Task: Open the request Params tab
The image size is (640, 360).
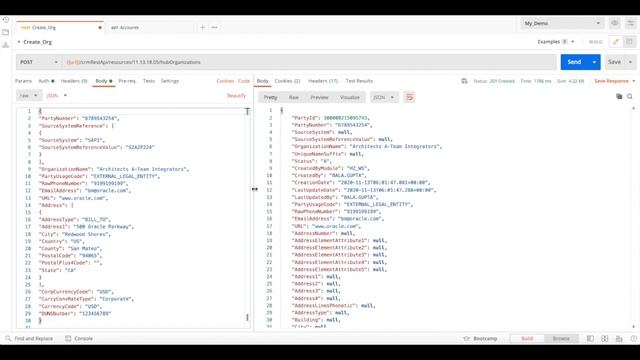Action: click(23, 81)
